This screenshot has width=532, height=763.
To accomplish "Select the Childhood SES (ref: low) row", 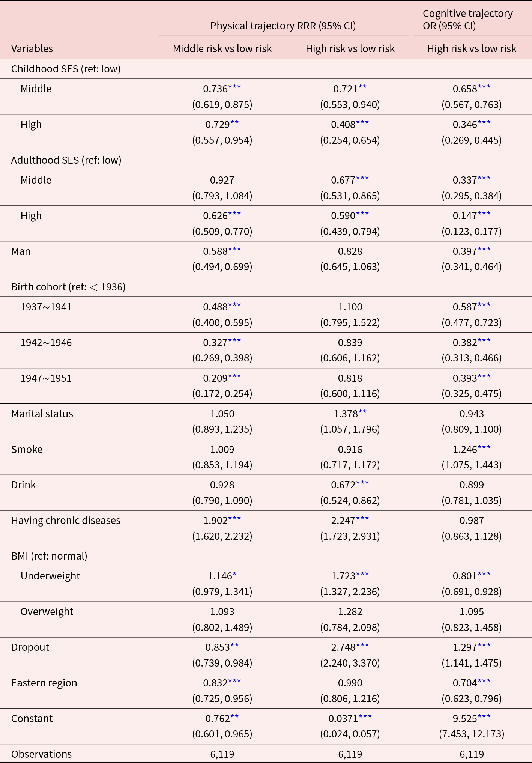I will point(266,69).
